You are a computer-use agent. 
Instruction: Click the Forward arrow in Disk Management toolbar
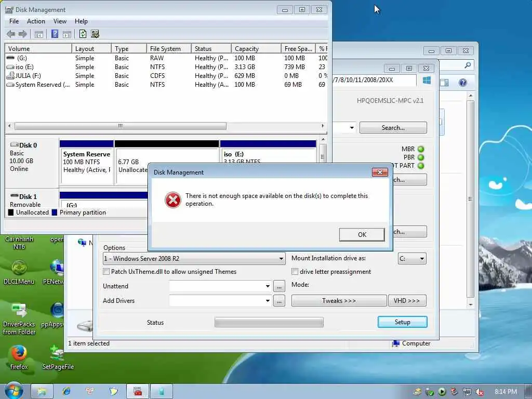23,34
